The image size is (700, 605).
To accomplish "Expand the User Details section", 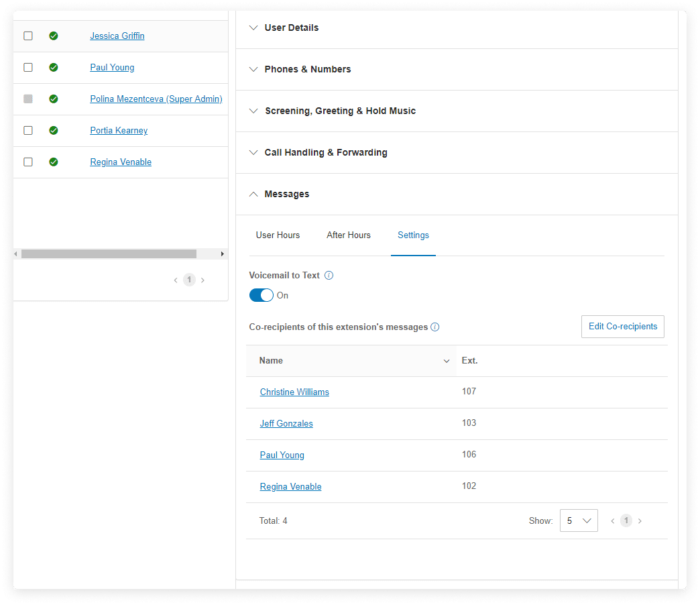I will tap(291, 28).
